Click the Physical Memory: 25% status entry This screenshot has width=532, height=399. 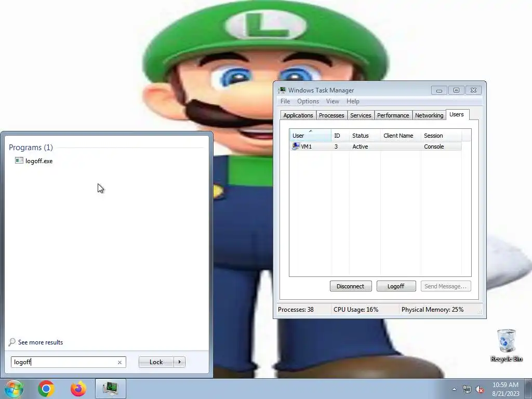433,310
